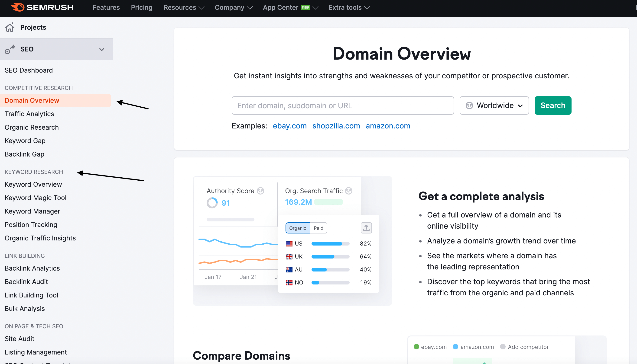637x364 pixels.
Task: Click the amazon.com blue legend dot
Action: point(455,347)
